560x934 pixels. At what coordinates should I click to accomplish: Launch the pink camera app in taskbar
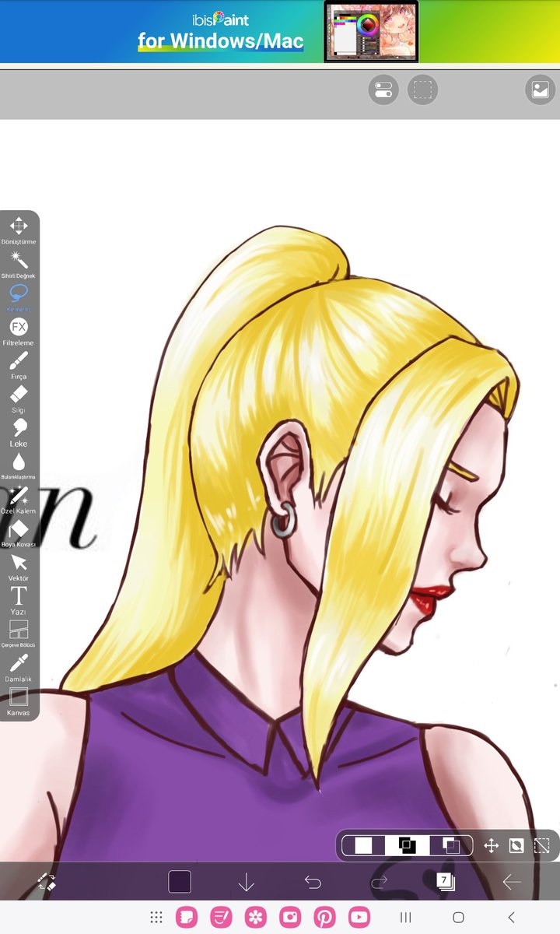[290, 918]
